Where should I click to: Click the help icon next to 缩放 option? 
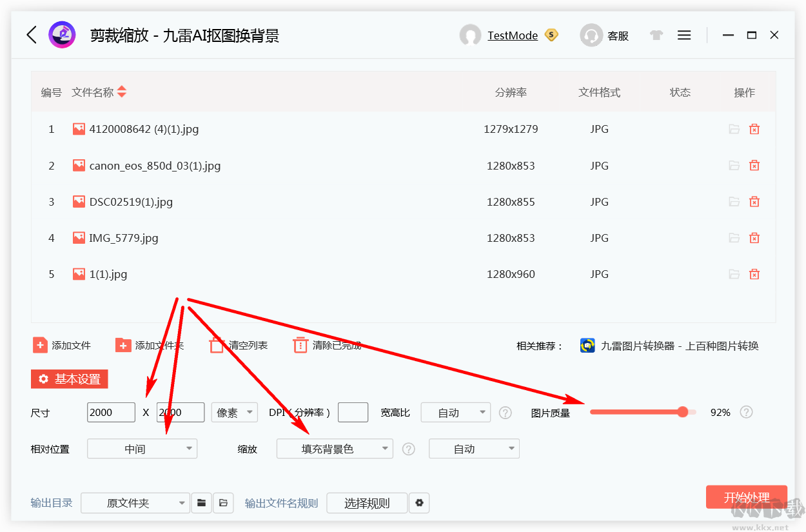click(408, 448)
